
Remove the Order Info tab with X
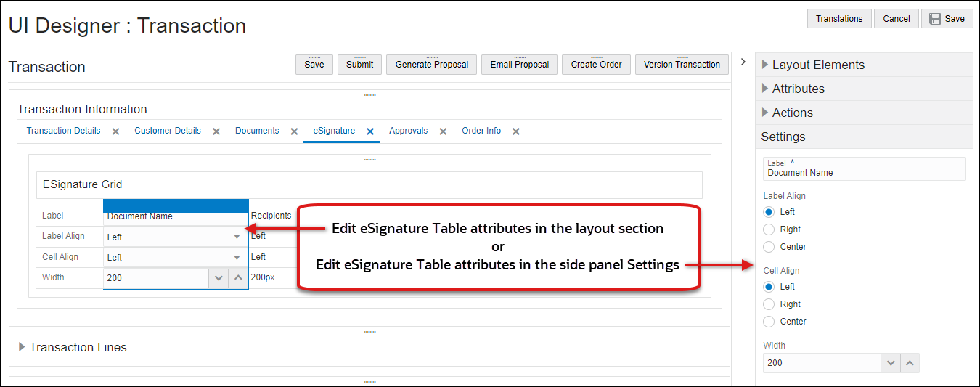click(x=516, y=131)
